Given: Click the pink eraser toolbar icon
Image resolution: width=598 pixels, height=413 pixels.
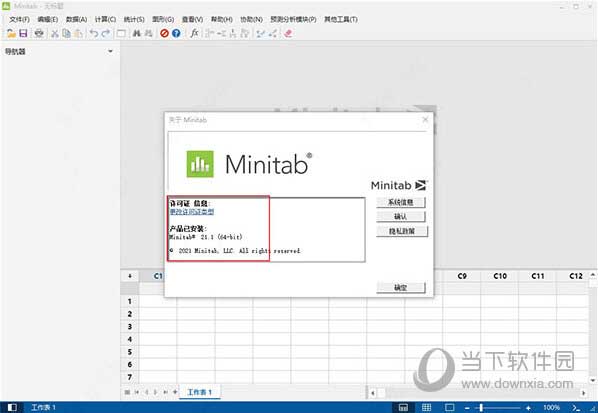Looking at the screenshot, I should (x=288, y=34).
